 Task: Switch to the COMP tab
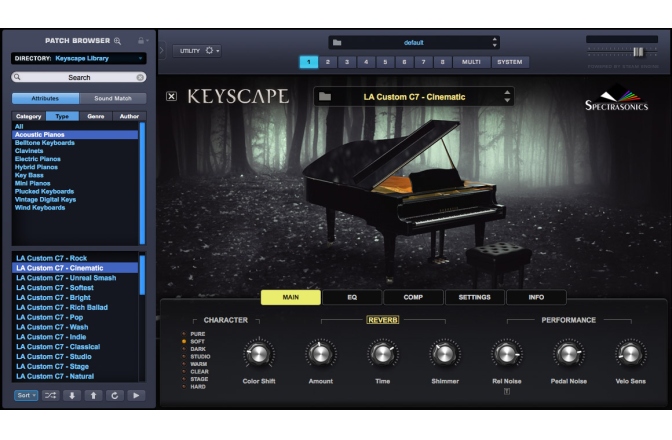tap(413, 297)
